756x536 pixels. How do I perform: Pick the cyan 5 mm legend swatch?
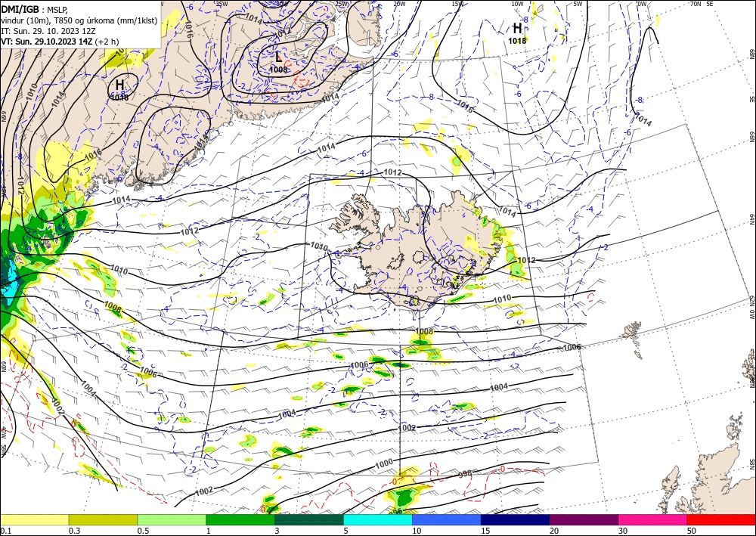click(378, 519)
